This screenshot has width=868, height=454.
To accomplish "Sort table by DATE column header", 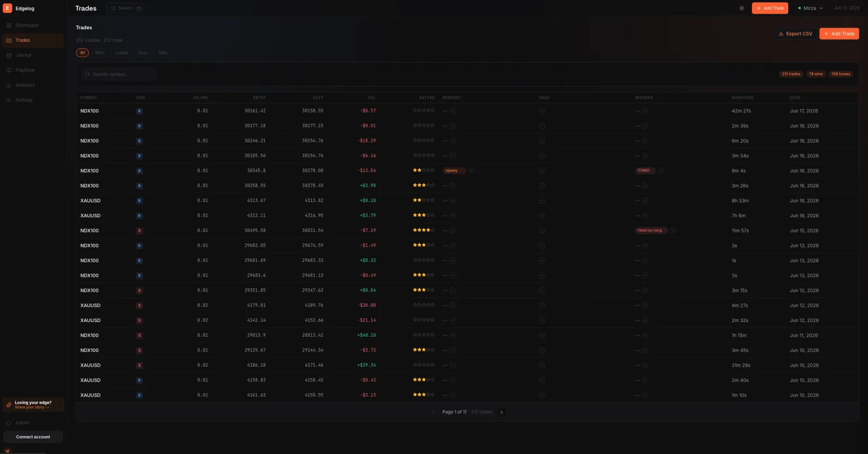I will point(795,98).
